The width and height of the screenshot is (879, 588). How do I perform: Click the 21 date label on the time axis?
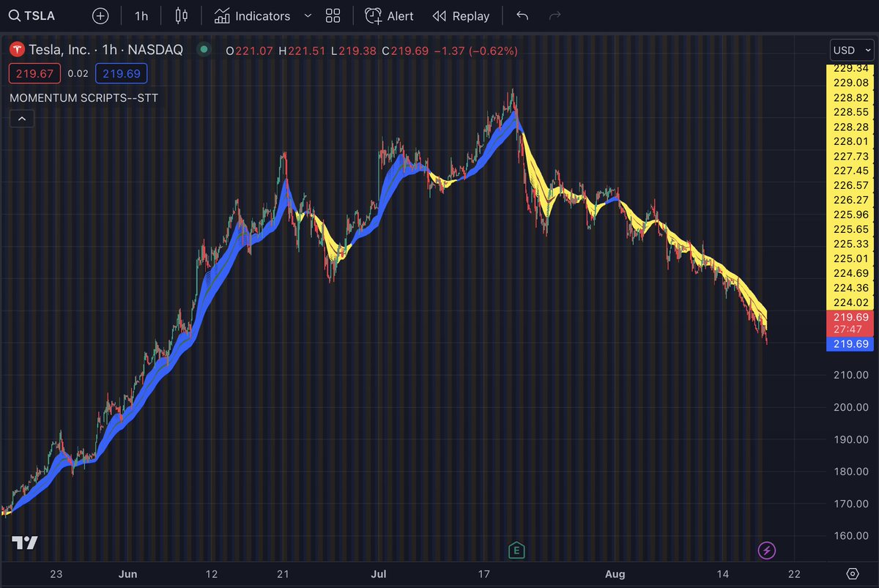pos(283,573)
